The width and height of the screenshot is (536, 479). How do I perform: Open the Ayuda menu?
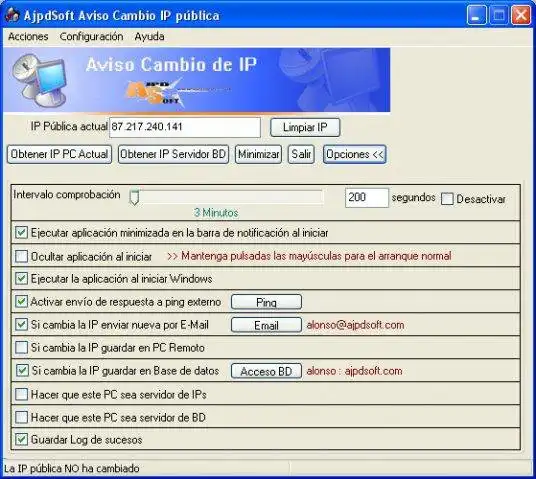(149, 36)
